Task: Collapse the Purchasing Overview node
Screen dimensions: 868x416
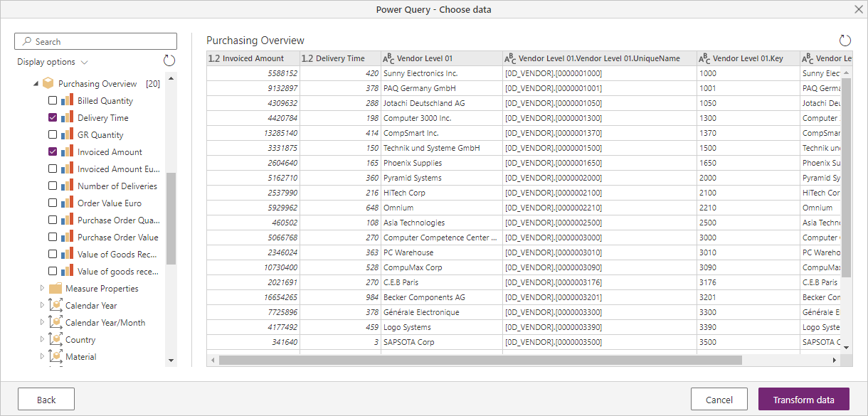Action: 37,83
